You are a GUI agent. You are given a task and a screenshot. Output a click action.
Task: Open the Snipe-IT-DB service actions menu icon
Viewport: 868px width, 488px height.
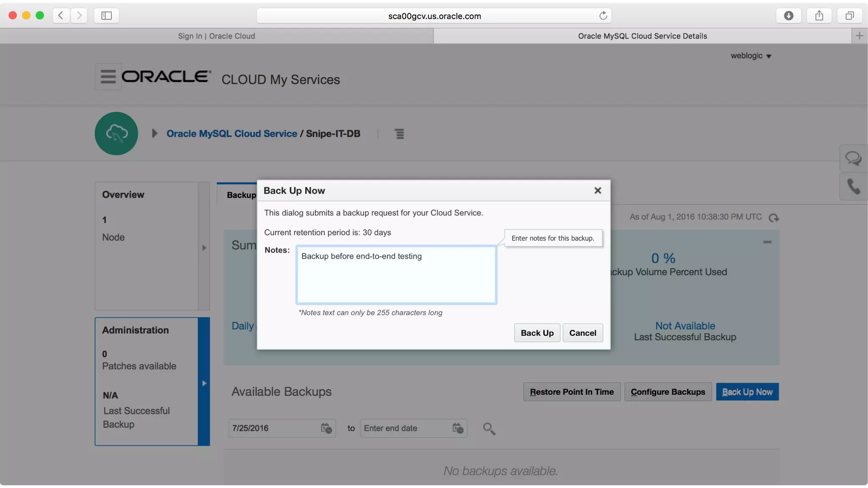399,134
